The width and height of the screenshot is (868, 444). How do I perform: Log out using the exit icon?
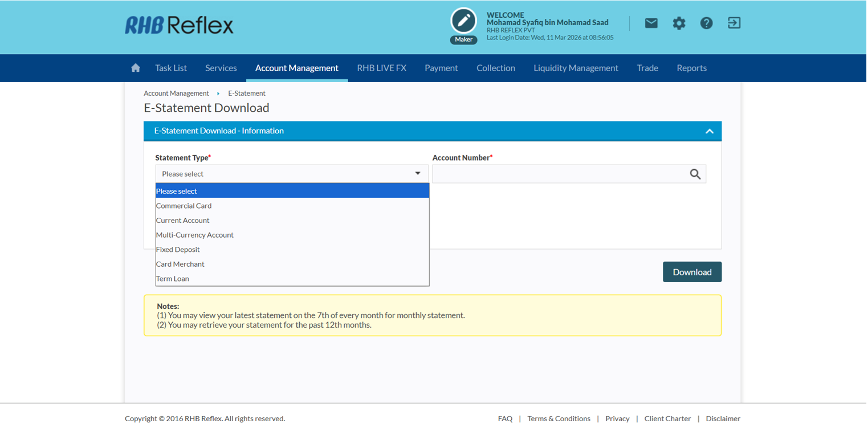click(x=734, y=23)
